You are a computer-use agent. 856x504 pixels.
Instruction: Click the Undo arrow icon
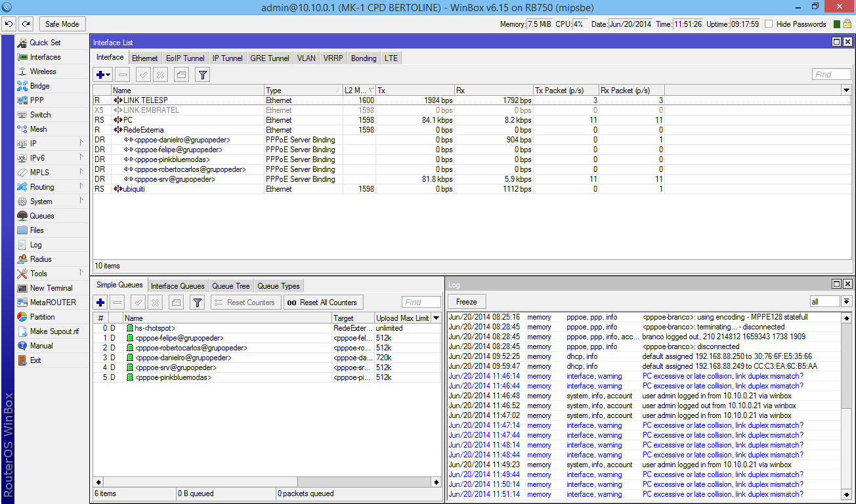point(9,24)
